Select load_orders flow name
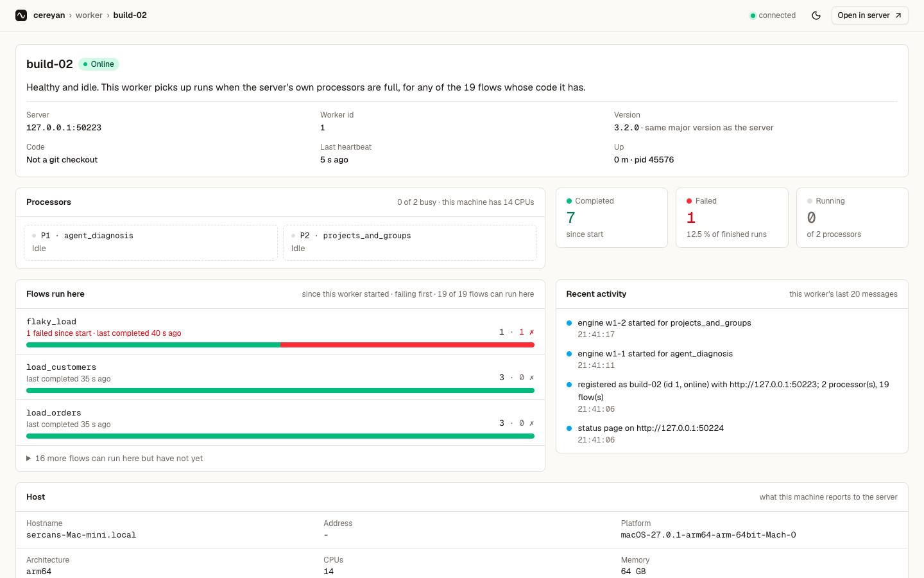Image resolution: width=924 pixels, height=578 pixels. tap(54, 413)
